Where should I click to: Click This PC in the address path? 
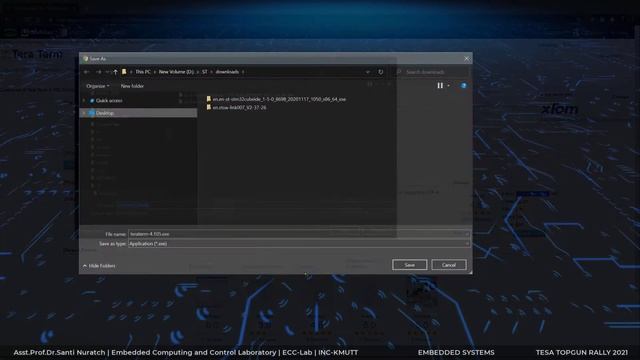tap(143, 72)
